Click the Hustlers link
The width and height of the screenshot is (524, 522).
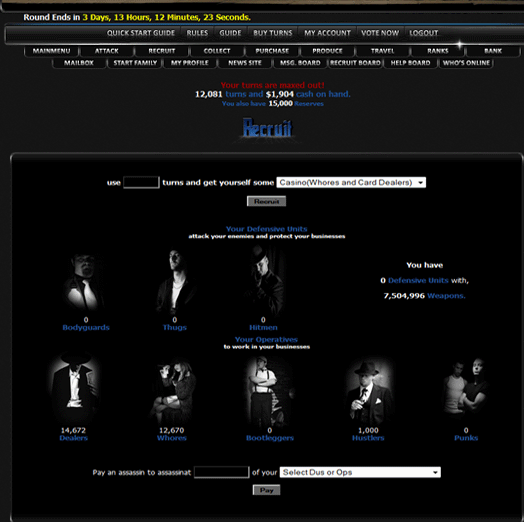click(x=368, y=438)
